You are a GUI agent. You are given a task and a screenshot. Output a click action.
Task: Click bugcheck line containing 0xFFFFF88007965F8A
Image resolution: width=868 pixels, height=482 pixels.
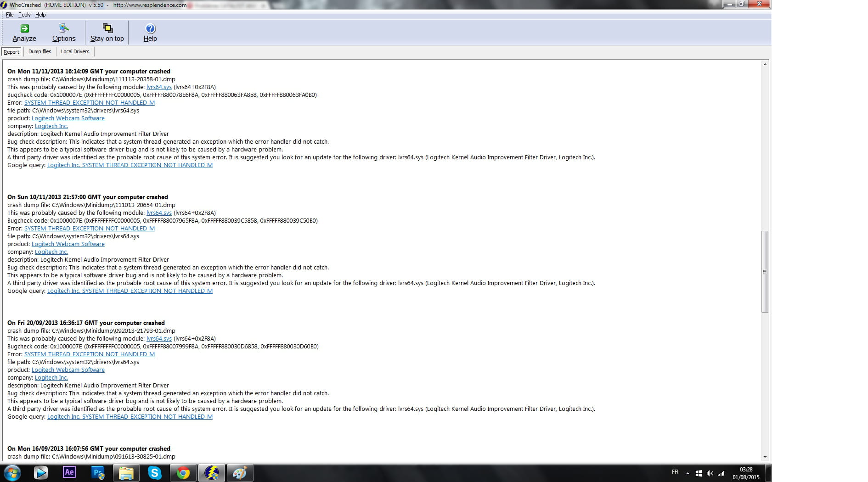pyautogui.click(x=163, y=221)
